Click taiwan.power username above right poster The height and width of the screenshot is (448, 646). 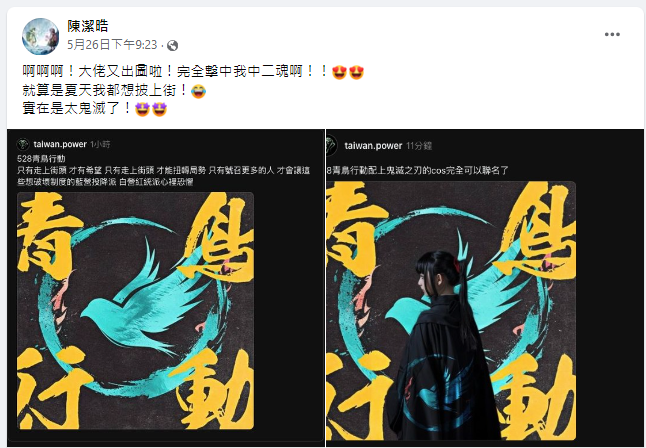373,145
